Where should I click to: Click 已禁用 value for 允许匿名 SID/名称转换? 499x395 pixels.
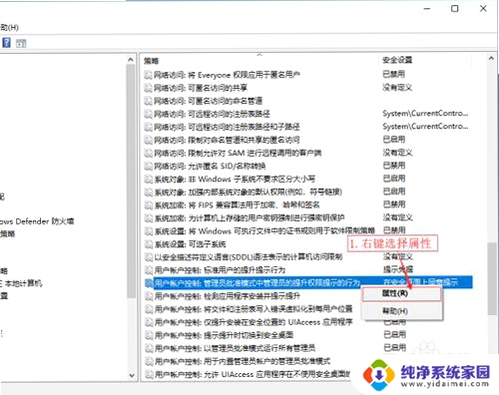pos(394,165)
